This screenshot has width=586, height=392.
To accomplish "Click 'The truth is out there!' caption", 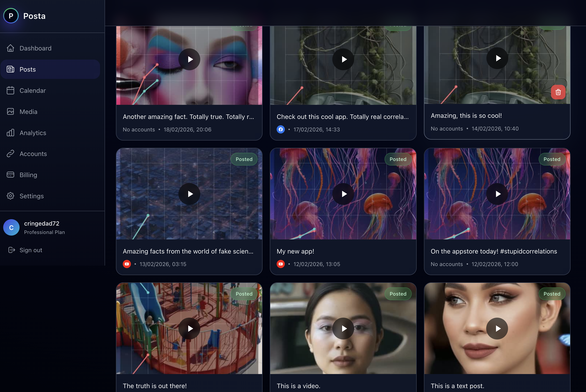I will pos(155,386).
